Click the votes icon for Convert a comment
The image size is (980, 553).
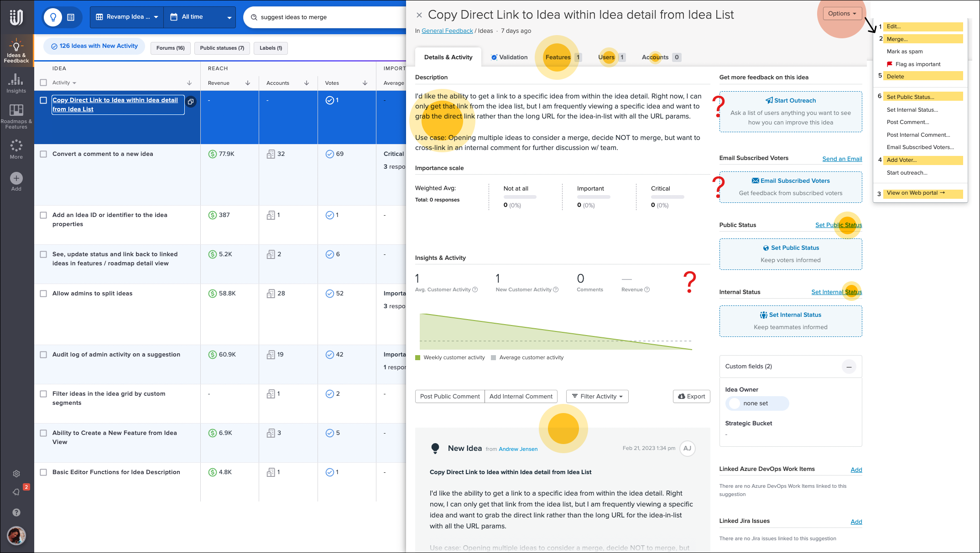(329, 154)
